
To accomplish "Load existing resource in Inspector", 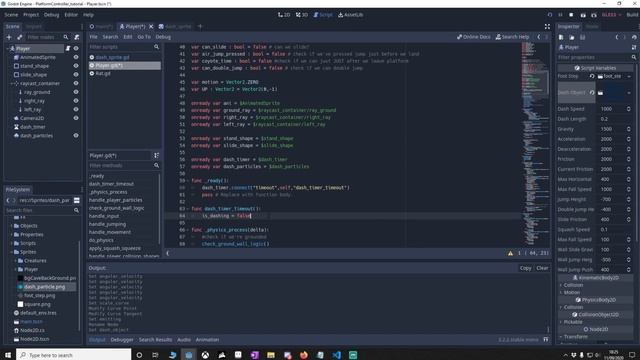I will point(572,37).
